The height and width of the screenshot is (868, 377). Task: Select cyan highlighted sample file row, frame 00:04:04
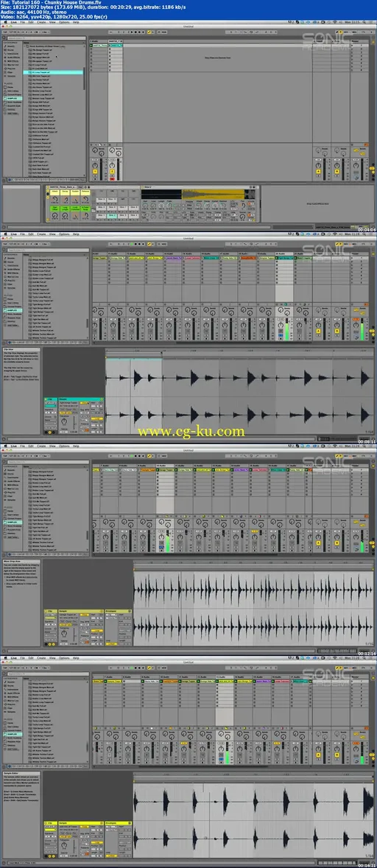tap(53, 72)
